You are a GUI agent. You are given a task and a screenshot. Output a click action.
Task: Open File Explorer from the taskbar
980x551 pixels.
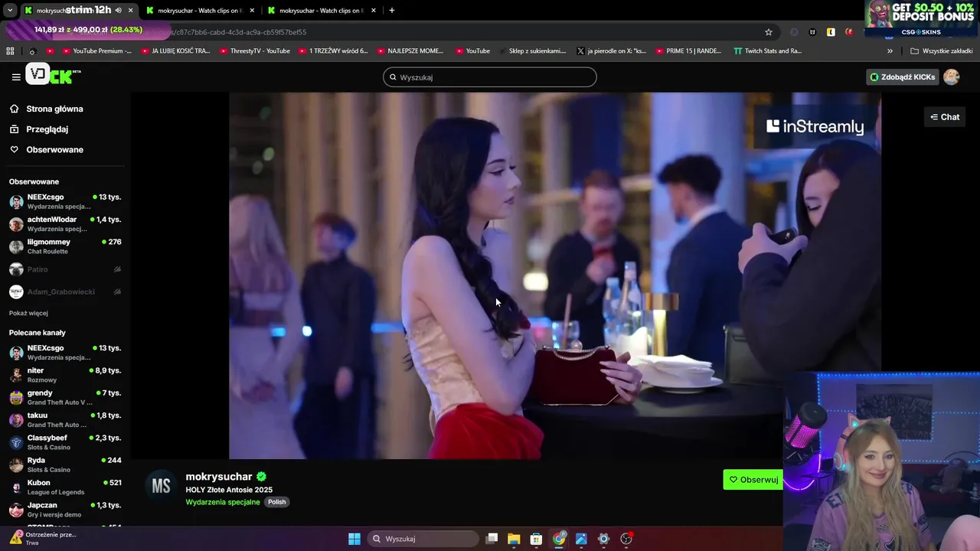[x=514, y=539]
